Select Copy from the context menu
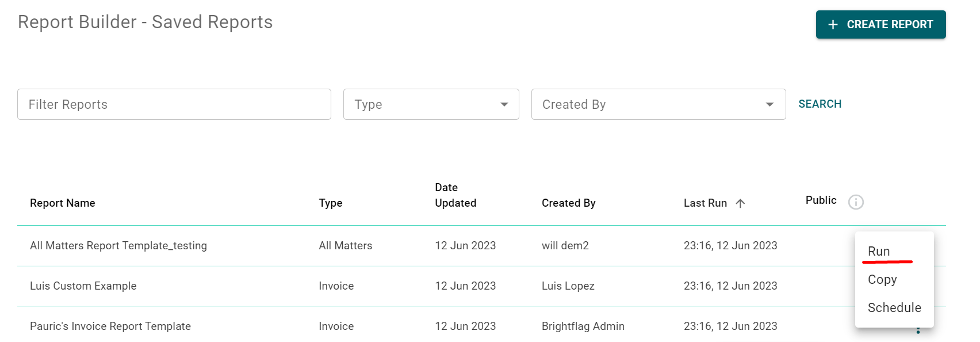Screen dimensions: 980x342 (x=882, y=280)
